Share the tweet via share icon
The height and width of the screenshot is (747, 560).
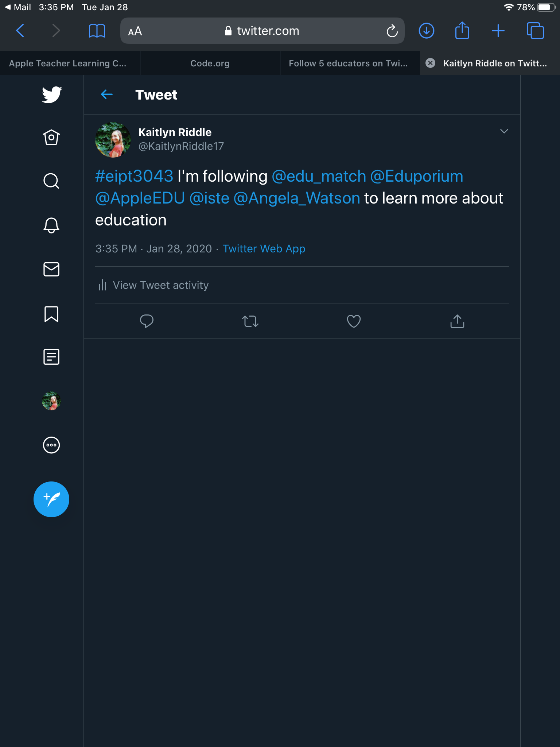tap(457, 321)
